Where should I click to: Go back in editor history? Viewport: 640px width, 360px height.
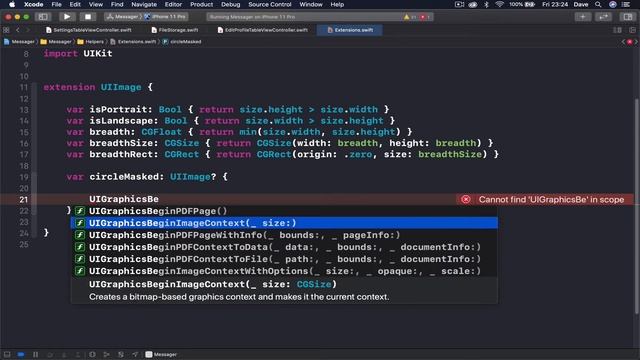(x=18, y=30)
